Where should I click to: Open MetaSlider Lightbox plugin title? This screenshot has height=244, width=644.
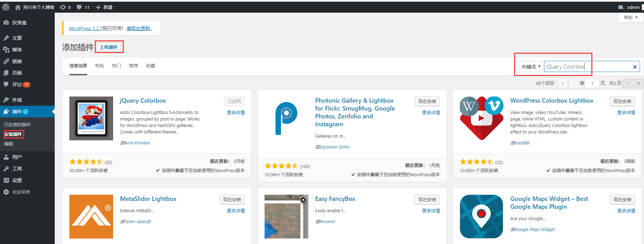[x=148, y=199]
